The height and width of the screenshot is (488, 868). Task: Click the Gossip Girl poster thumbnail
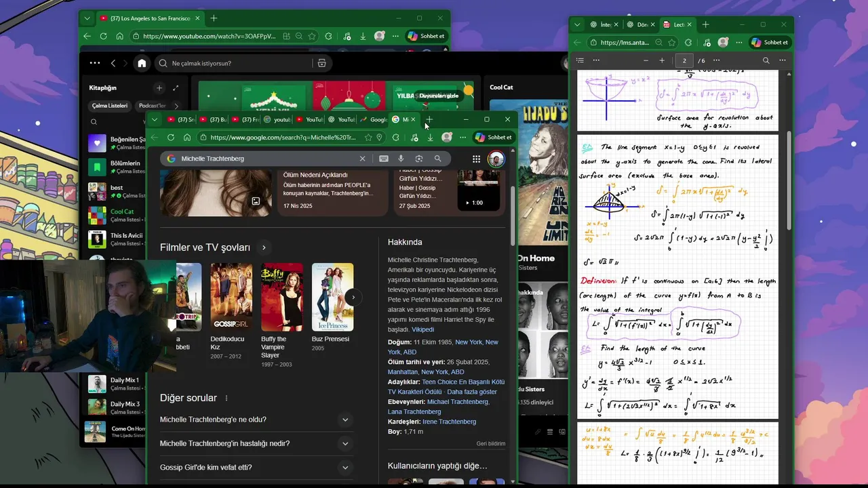pyautogui.click(x=231, y=297)
